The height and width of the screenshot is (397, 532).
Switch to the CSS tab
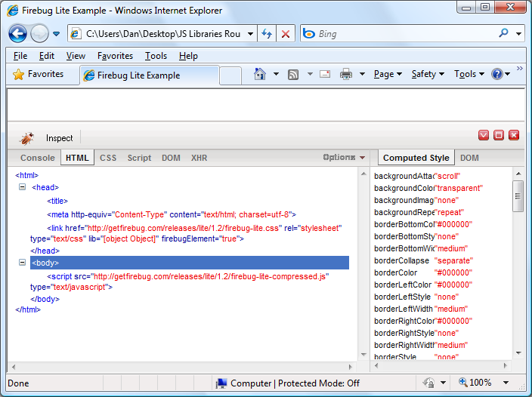pyautogui.click(x=108, y=158)
